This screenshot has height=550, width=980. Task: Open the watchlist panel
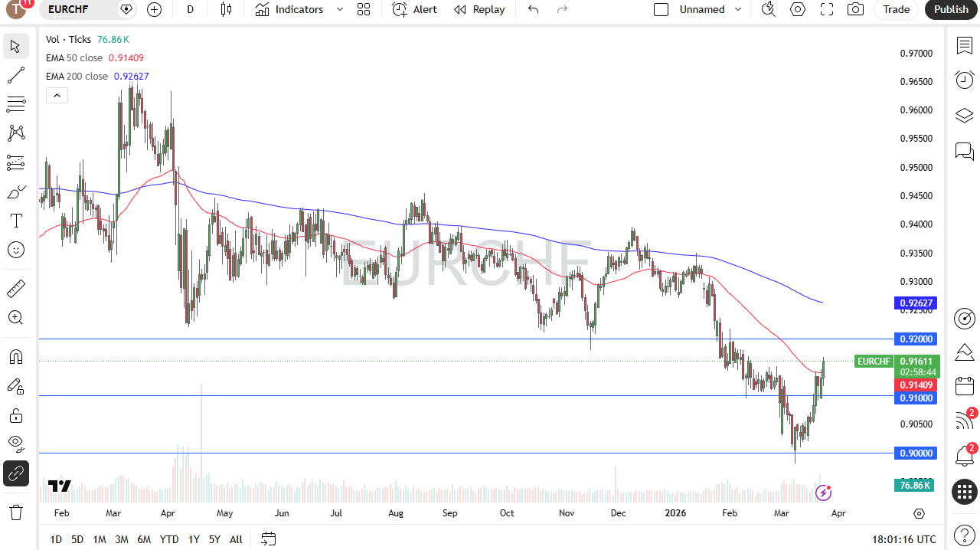pos(964,45)
